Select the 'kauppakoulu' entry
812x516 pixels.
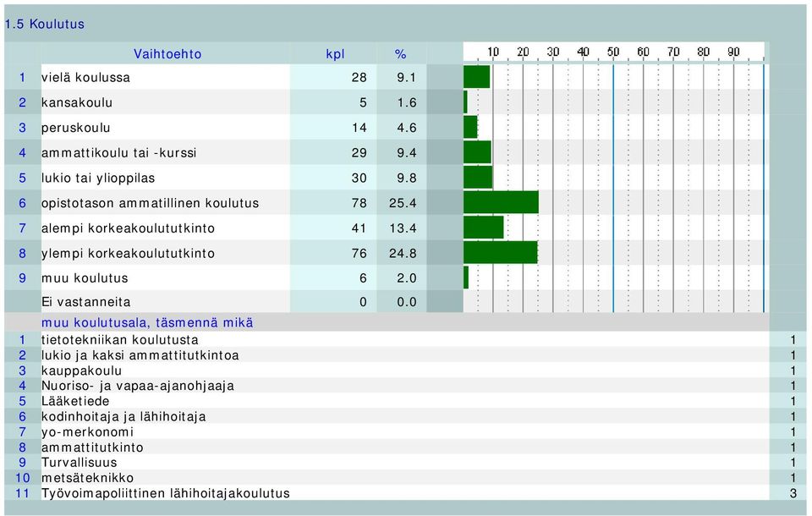[x=81, y=371]
